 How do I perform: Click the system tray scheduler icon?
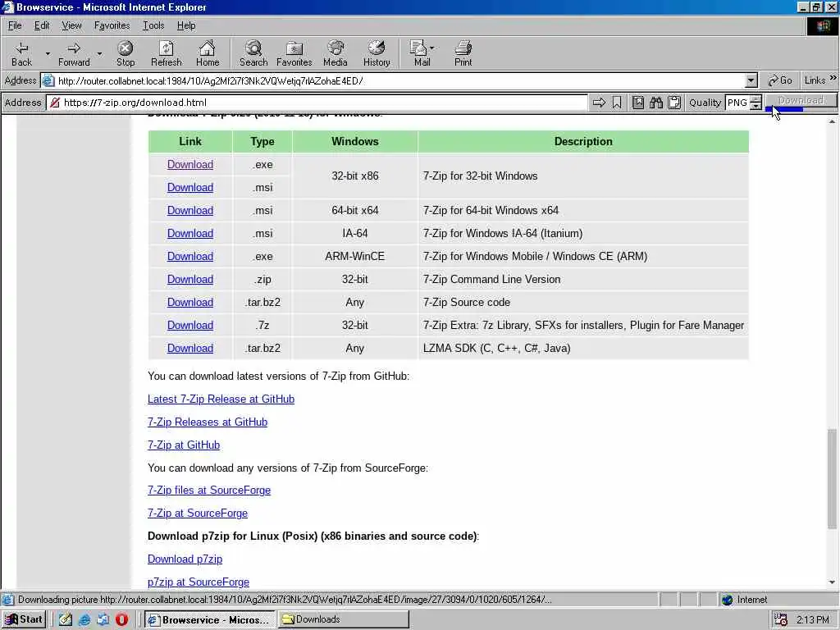tap(782, 619)
